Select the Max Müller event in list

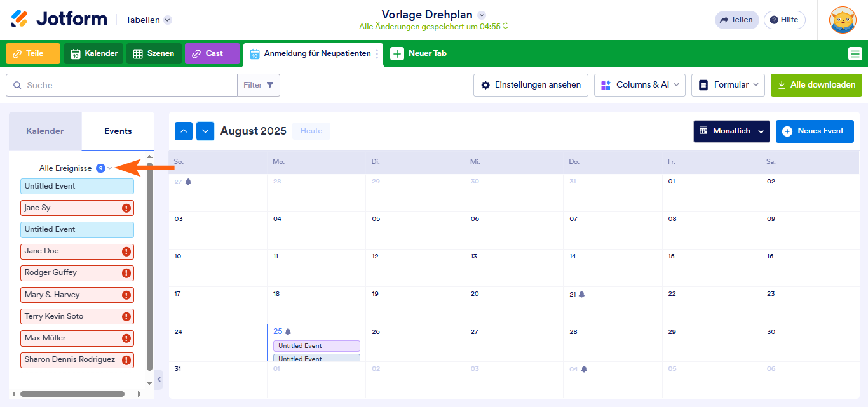click(70, 338)
